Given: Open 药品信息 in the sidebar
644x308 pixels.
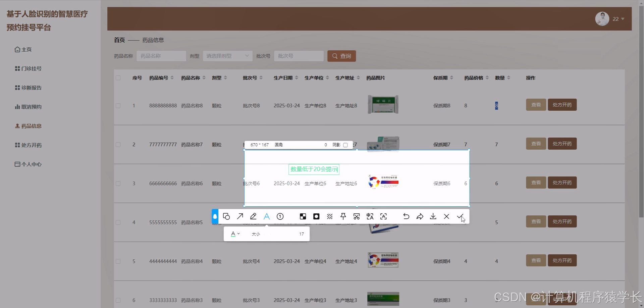Looking at the screenshot, I should click(28, 126).
